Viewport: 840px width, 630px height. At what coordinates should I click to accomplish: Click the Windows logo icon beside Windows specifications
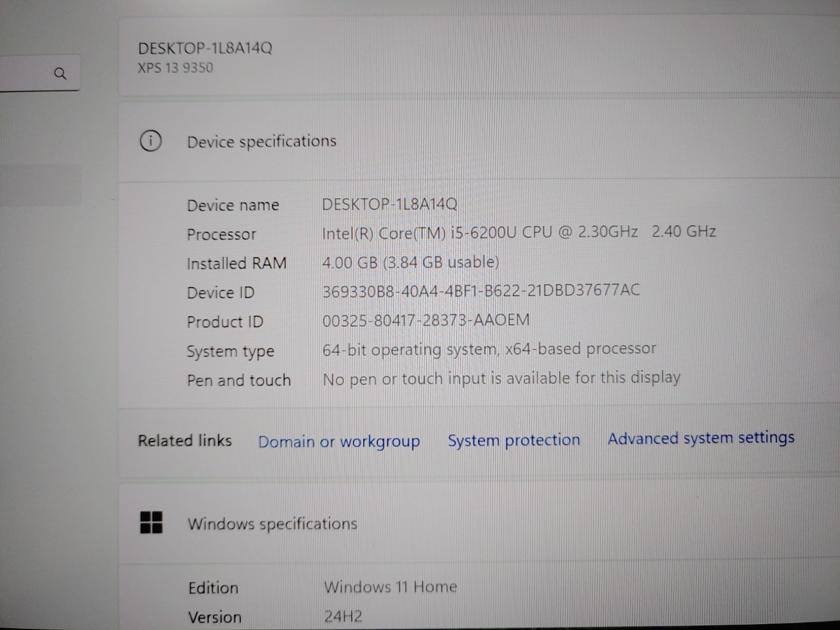pos(151,523)
